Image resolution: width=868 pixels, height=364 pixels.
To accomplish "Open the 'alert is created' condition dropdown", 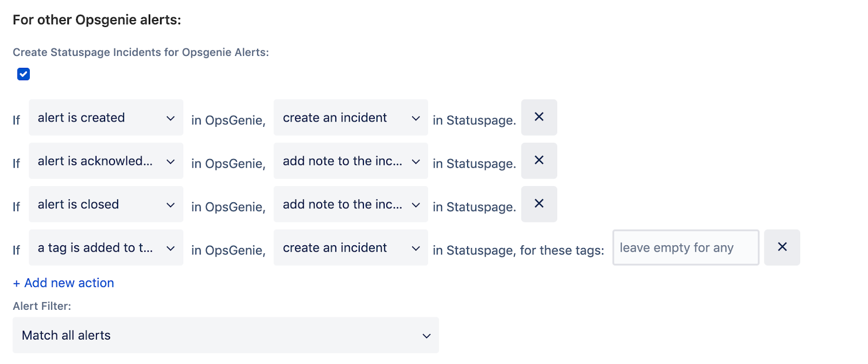I will pos(106,118).
